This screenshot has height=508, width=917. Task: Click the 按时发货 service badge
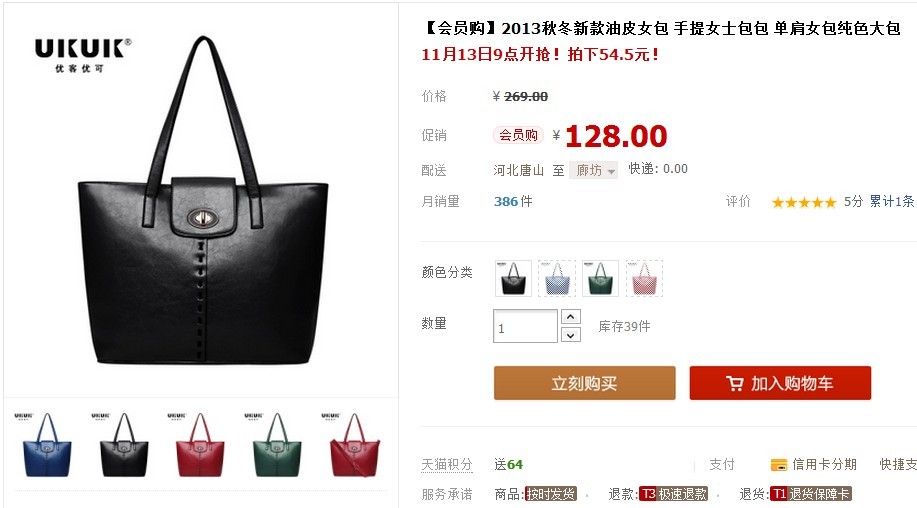[x=551, y=494]
